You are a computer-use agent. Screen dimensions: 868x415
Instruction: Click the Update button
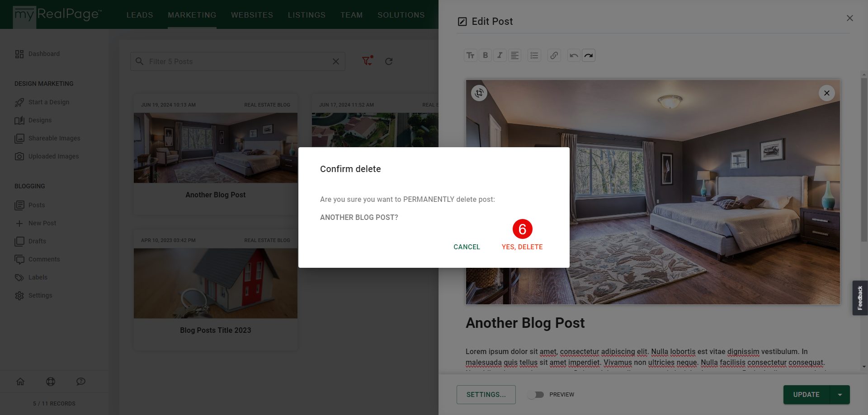point(806,395)
